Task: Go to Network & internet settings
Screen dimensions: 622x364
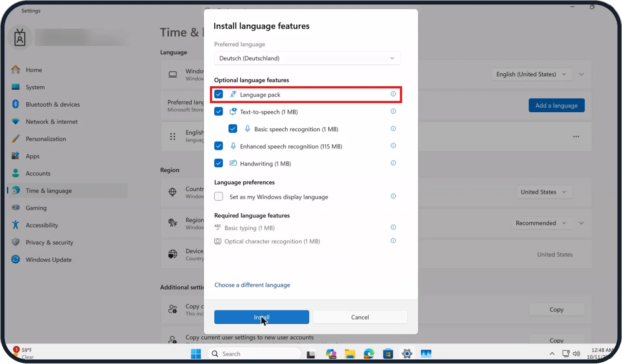Action: [x=67, y=122]
